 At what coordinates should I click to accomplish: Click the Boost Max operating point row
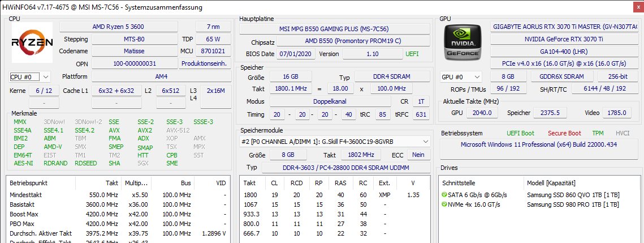(x=118, y=214)
